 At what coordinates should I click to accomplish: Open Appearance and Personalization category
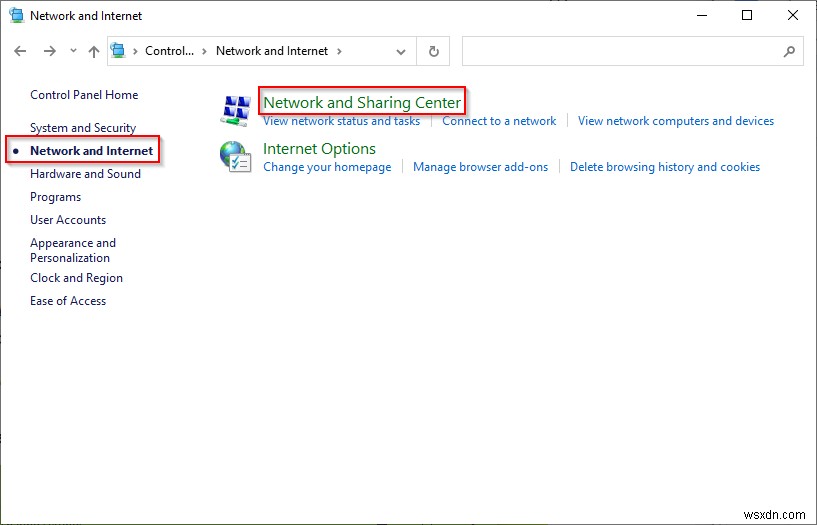pos(73,250)
